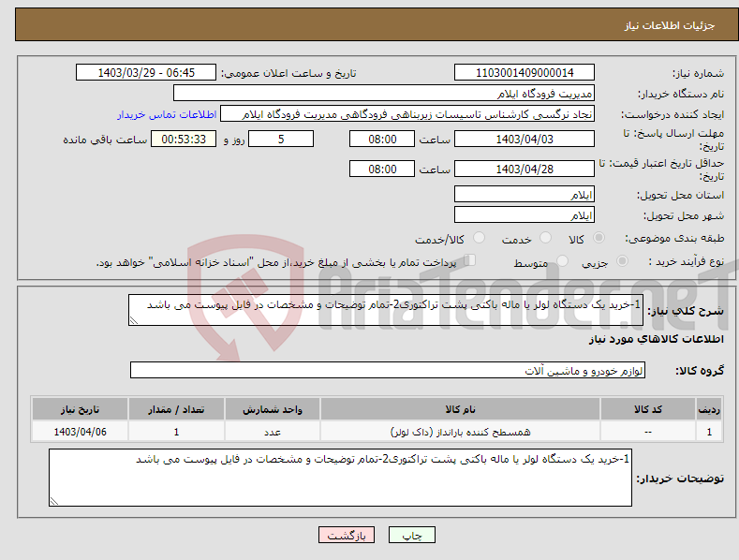Click the response deadline date 1403/04/03
This screenshot has height=560, width=739.
[525, 139]
